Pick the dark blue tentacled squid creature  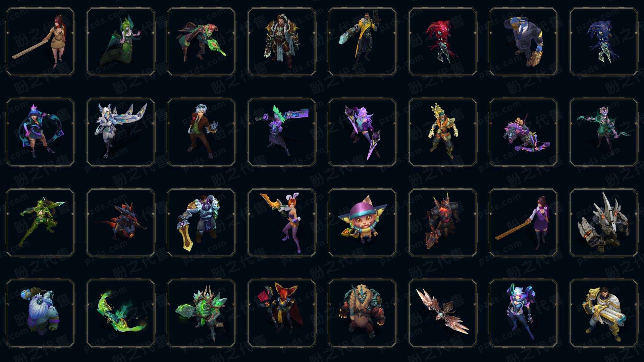click(604, 42)
